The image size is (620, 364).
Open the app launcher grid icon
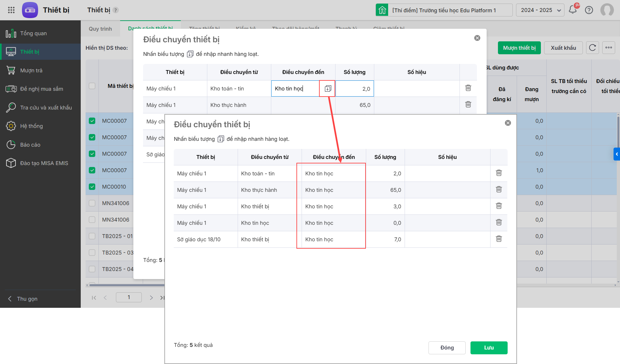tap(11, 10)
